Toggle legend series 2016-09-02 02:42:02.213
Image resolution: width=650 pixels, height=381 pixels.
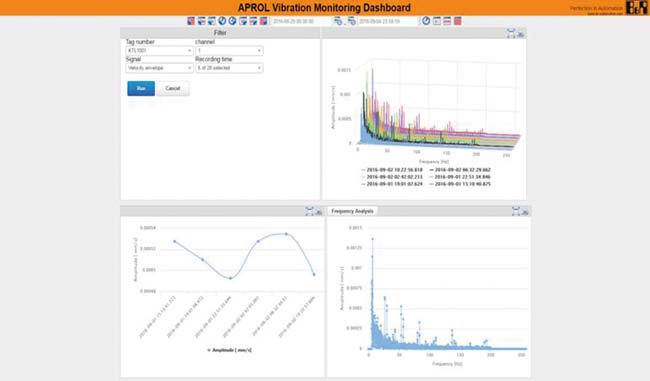pyautogui.click(x=392, y=177)
